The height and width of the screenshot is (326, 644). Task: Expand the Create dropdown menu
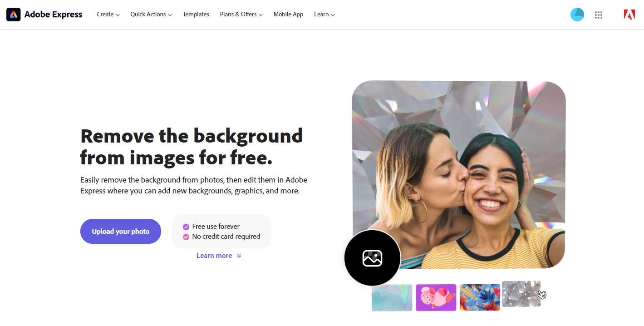[x=108, y=15]
